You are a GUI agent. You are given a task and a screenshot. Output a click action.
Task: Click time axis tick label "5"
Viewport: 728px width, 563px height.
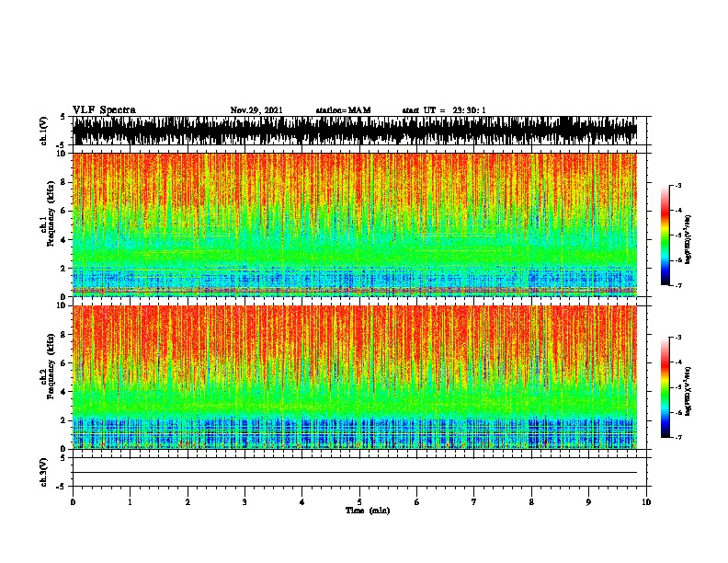pyautogui.click(x=359, y=502)
